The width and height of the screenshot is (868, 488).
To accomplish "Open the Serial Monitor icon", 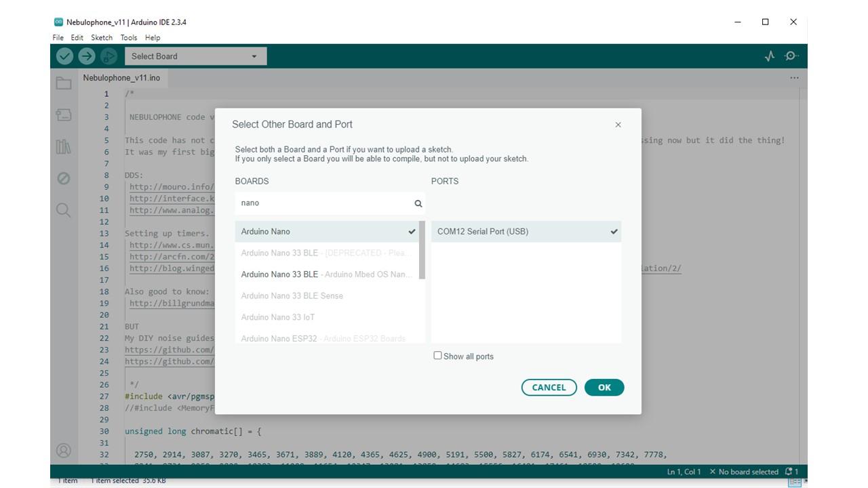I will 791,56.
